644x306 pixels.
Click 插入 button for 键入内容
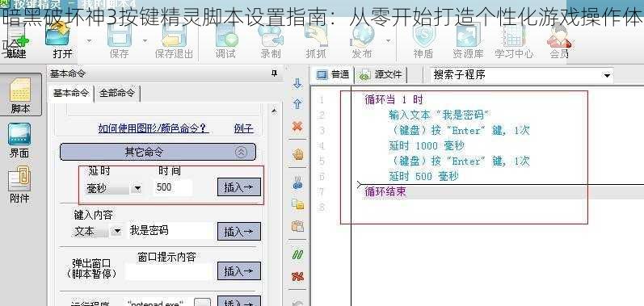[x=238, y=232]
